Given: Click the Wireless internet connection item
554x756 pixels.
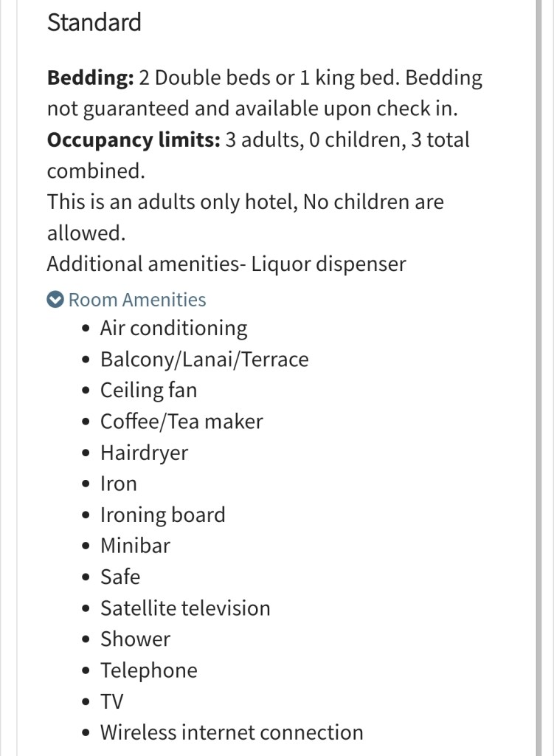Looking at the screenshot, I should click(232, 732).
